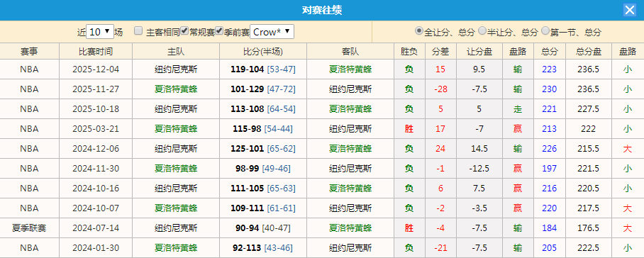
Task: Click total line 215.5
Action: tap(589, 148)
